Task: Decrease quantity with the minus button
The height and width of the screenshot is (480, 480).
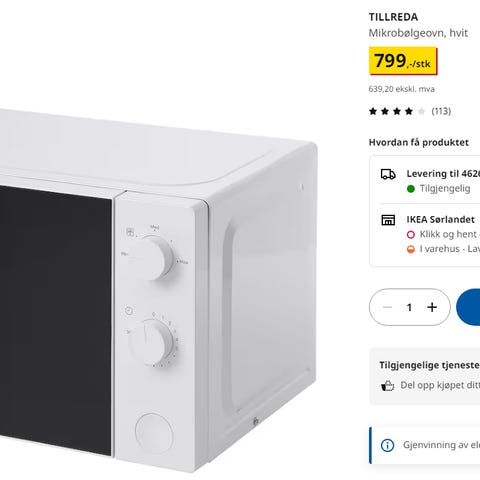Action: [387, 307]
